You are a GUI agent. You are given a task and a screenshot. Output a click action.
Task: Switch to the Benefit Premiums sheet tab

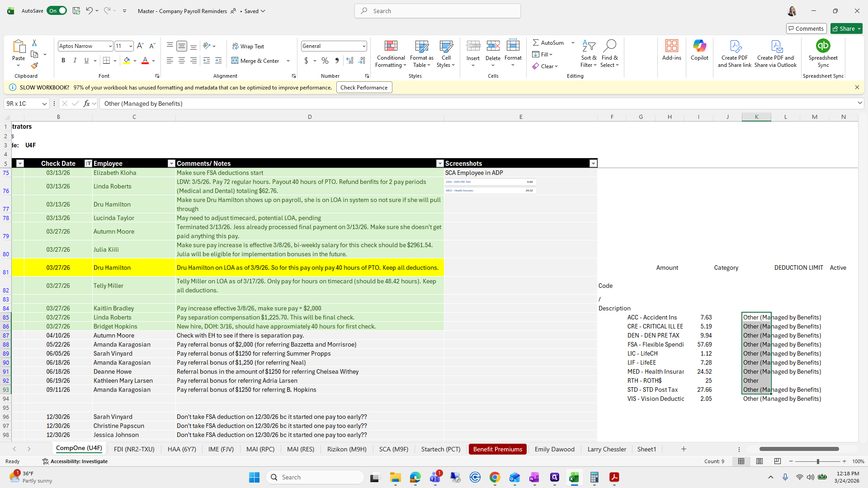click(x=497, y=449)
